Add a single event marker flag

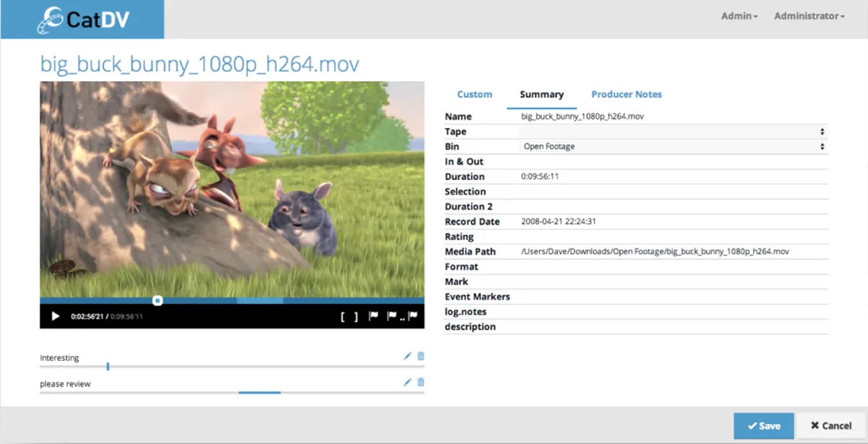click(374, 315)
